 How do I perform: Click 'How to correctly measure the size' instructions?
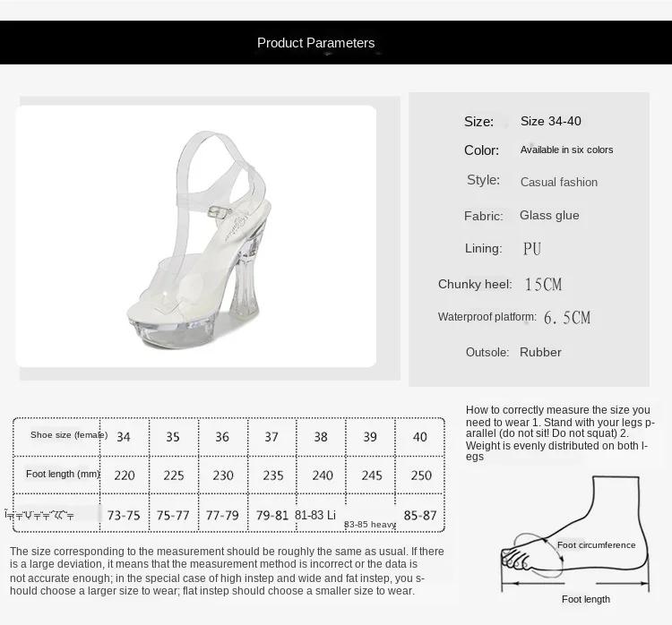pyautogui.click(x=560, y=433)
